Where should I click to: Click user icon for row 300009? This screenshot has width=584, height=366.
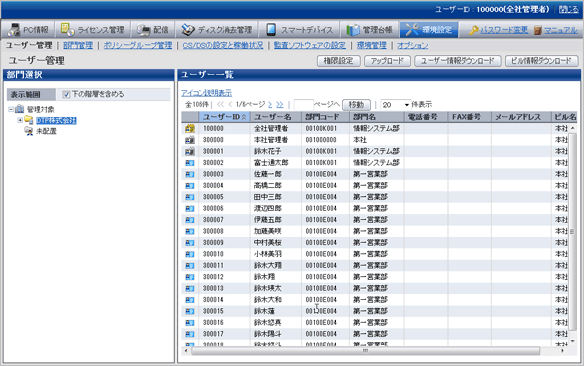pyautogui.click(x=190, y=243)
